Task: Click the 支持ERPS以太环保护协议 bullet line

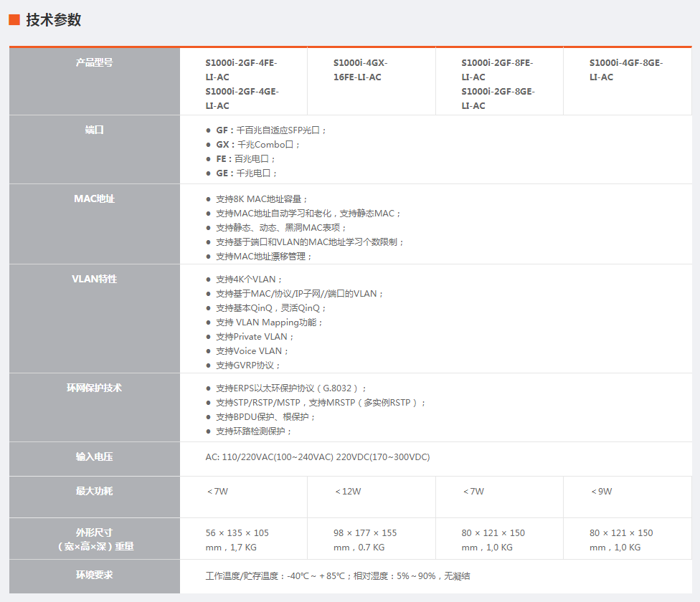Action: click(x=291, y=388)
